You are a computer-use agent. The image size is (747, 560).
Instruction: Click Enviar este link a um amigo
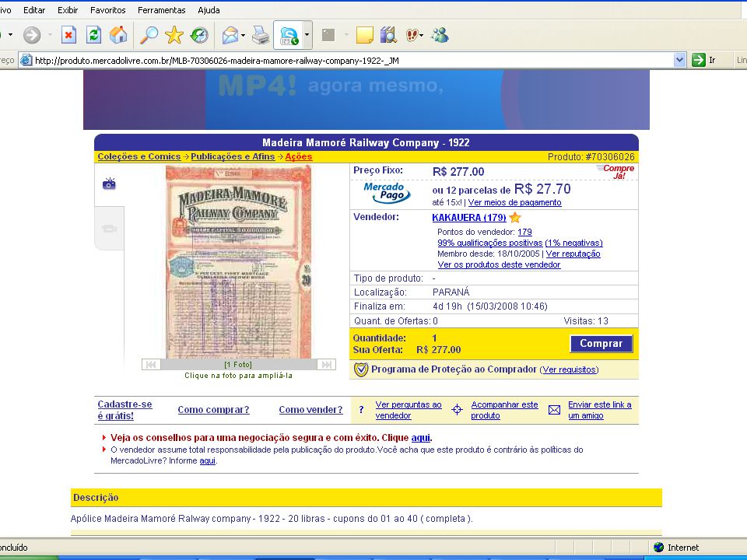coord(600,410)
